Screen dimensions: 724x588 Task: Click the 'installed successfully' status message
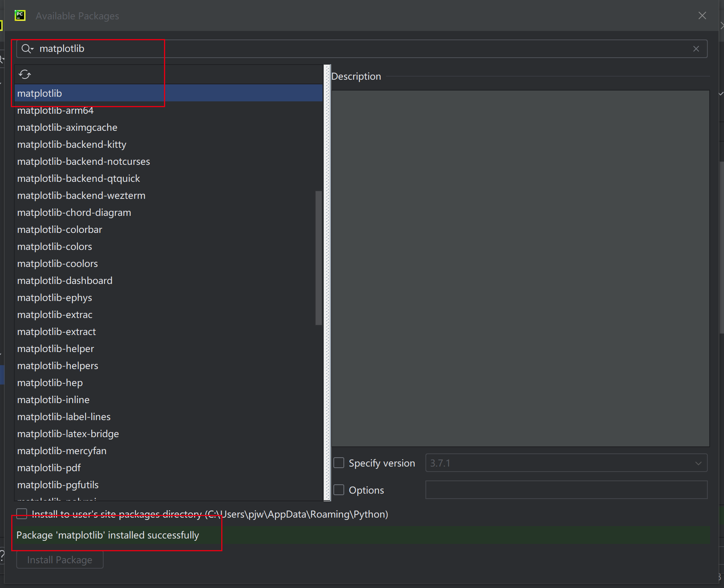[x=108, y=535]
